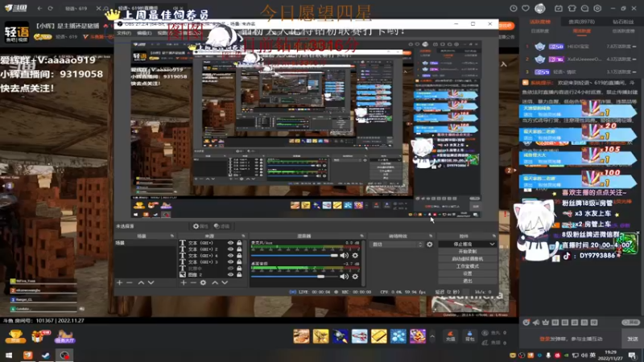
Task: Open the scene transition combo box
Action: tap(396, 245)
